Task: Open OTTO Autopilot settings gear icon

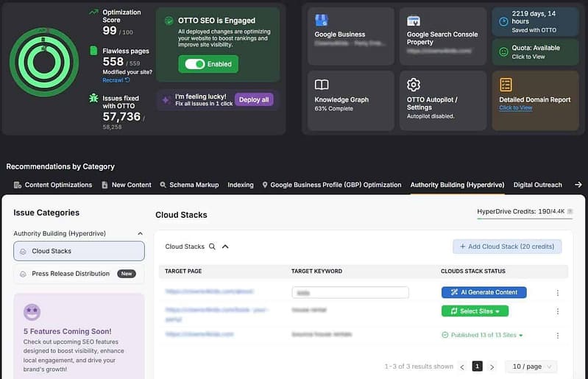Action: tap(414, 85)
